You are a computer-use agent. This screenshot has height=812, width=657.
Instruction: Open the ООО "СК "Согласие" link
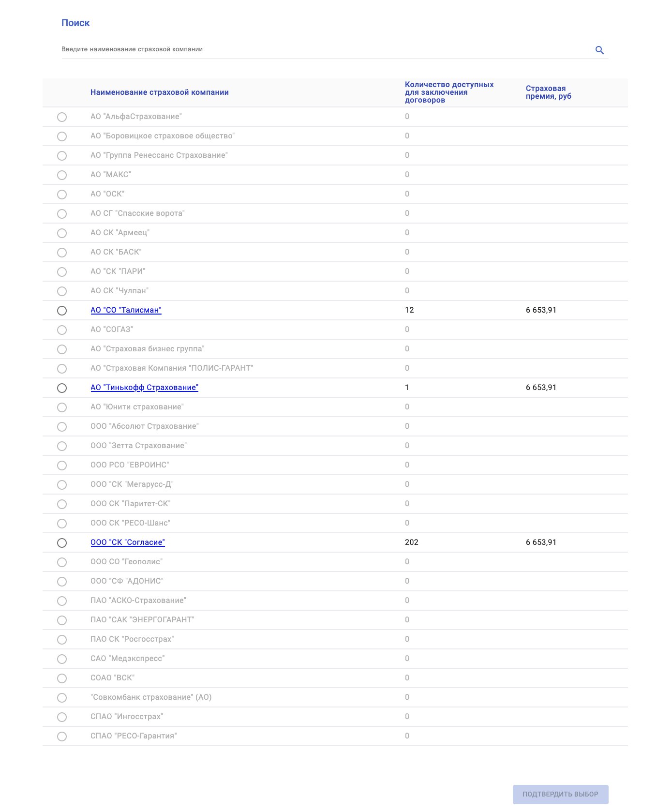pos(128,542)
